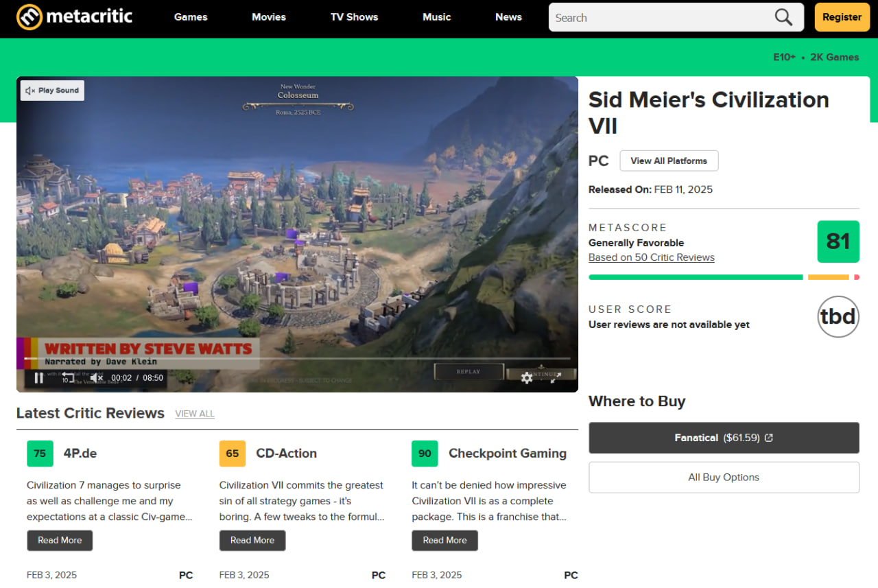Click View All Platforms button

[x=669, y=161]
